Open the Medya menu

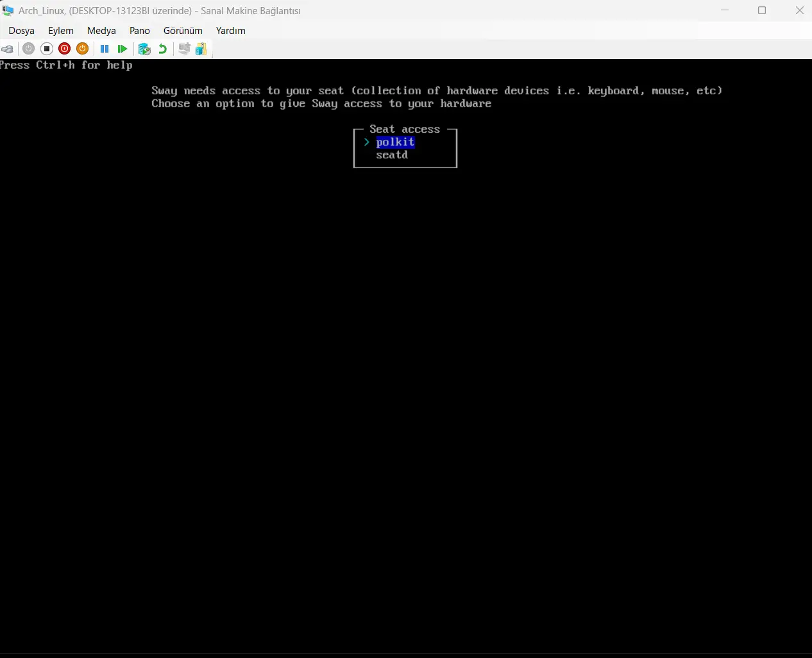pyautogui.click(x=101, y=31)
